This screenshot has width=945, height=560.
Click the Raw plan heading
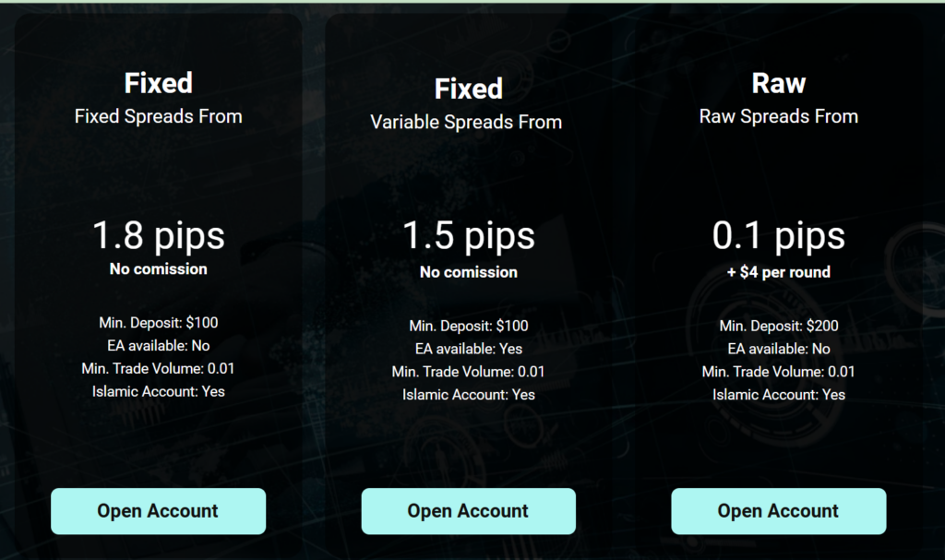pos(778,83)
